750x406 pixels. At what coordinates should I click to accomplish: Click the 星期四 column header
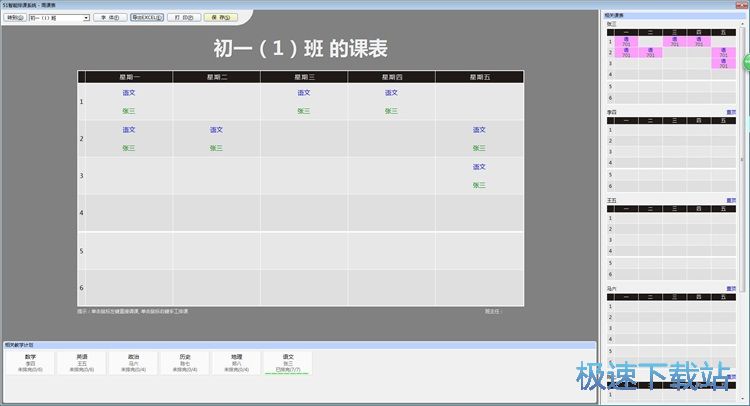pos(392,77)
